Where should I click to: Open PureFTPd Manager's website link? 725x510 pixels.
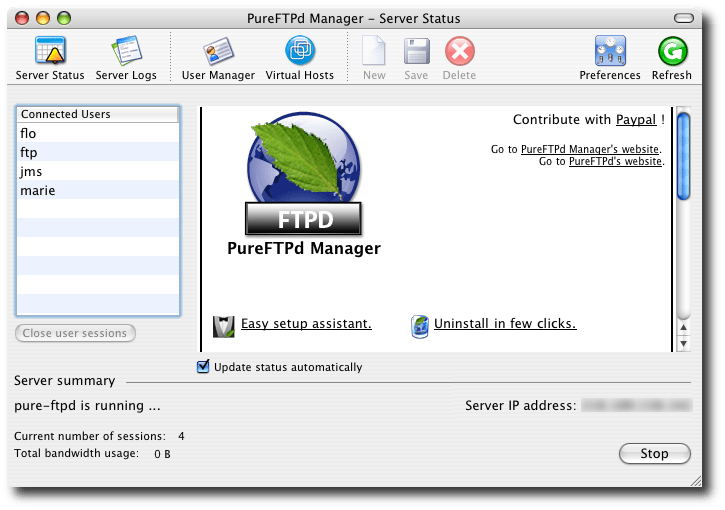click(590, 149)
